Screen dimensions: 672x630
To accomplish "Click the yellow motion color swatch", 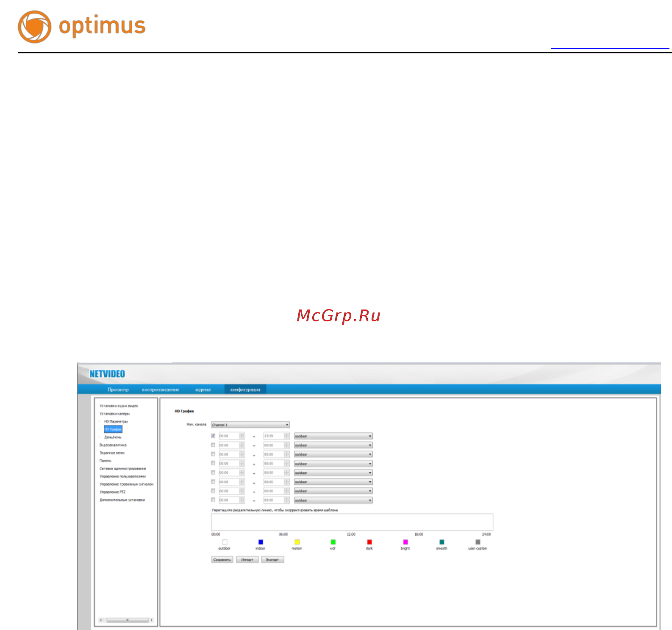I will point(297,542).
